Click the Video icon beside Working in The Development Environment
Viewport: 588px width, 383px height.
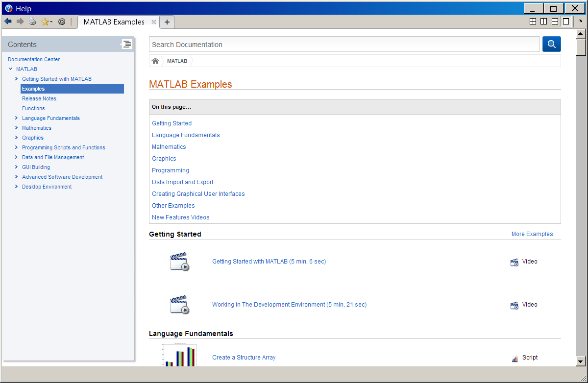click(x=514, y=305)
